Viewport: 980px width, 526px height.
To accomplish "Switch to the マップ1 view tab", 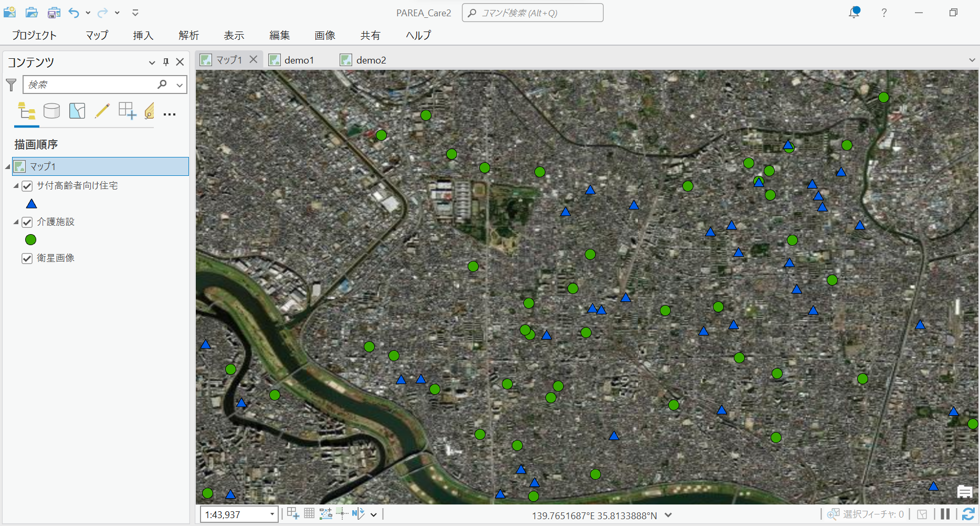I will coord(229,60).
